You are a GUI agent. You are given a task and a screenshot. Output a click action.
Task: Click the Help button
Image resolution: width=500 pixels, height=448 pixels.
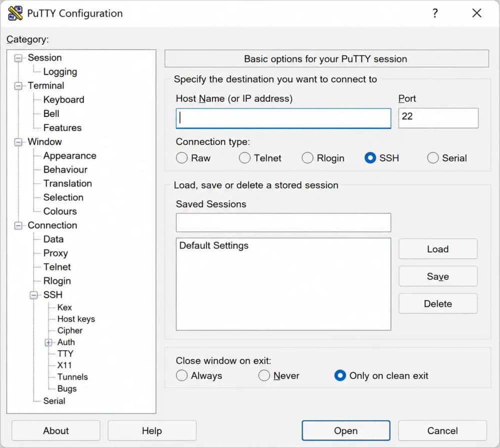click(x=152, y=431)
